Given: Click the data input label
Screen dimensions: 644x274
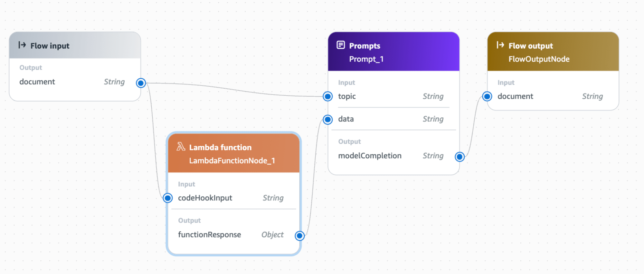Looking at the screenshot, I should (x=346, y=119).
